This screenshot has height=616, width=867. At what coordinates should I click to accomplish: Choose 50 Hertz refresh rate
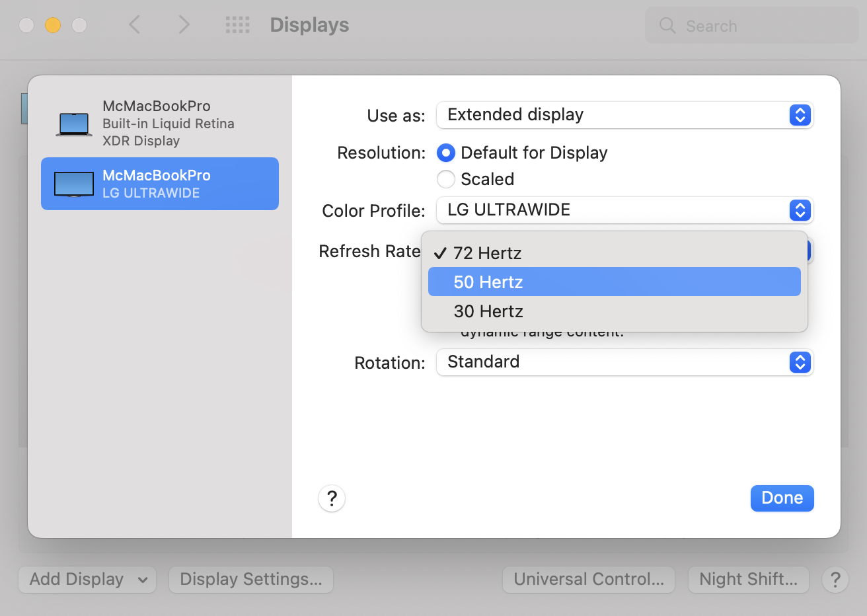tap(614, 282)
